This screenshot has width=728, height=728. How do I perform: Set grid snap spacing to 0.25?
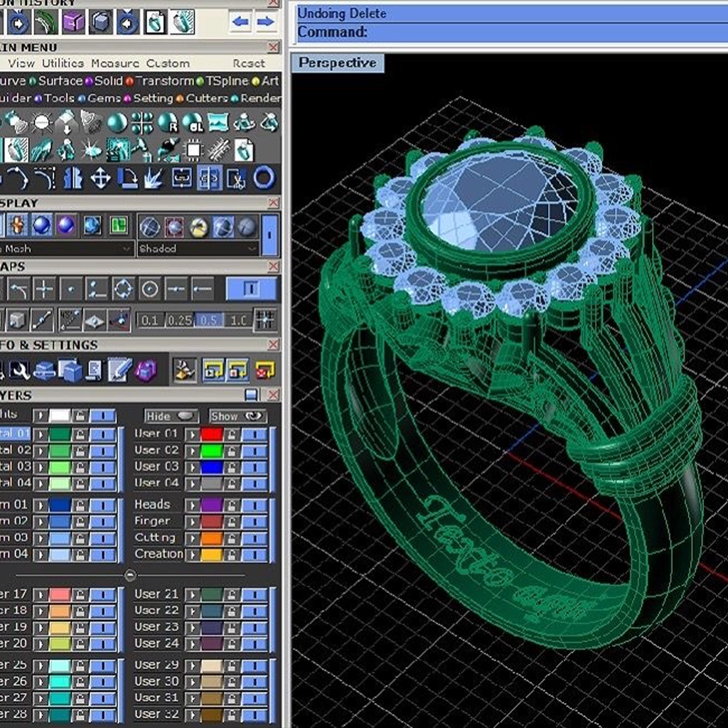180,321
